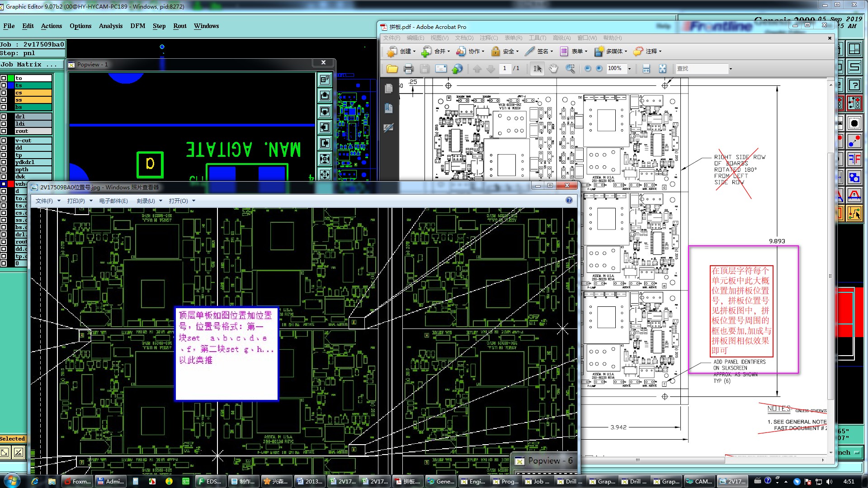Click the print icon in Acrobat
This screenshot has width=868, height=488.
tap(408, 69)
